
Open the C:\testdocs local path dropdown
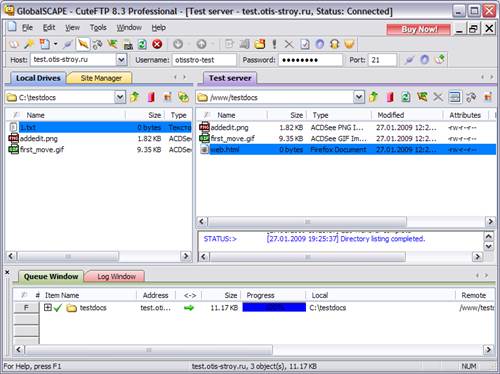coord(120,97)
